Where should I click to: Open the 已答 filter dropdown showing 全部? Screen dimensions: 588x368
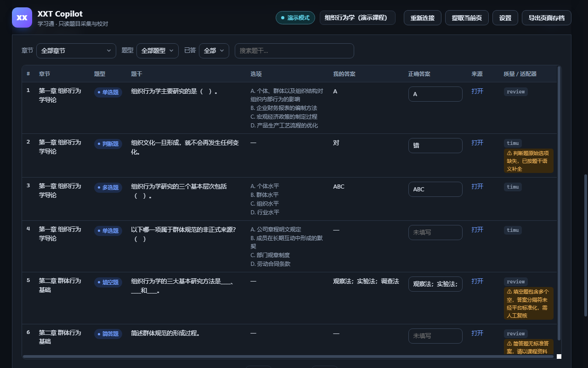[x=214, y=51]
